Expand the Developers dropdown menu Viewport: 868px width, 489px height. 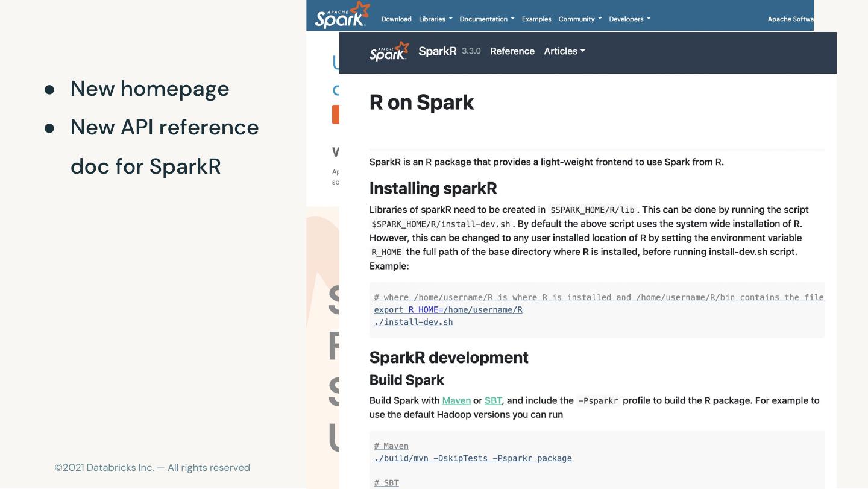[629, 19]
